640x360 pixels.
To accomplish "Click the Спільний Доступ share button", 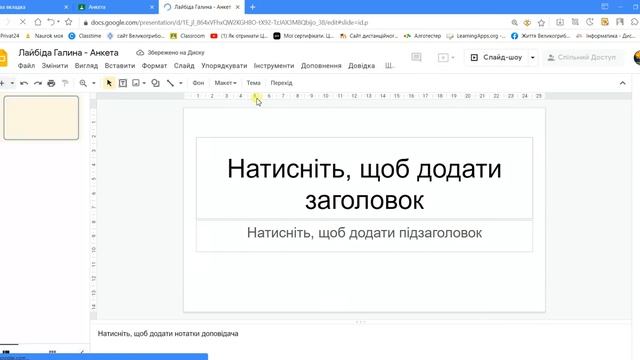I will pyautogui.click(x=582, y=58).
